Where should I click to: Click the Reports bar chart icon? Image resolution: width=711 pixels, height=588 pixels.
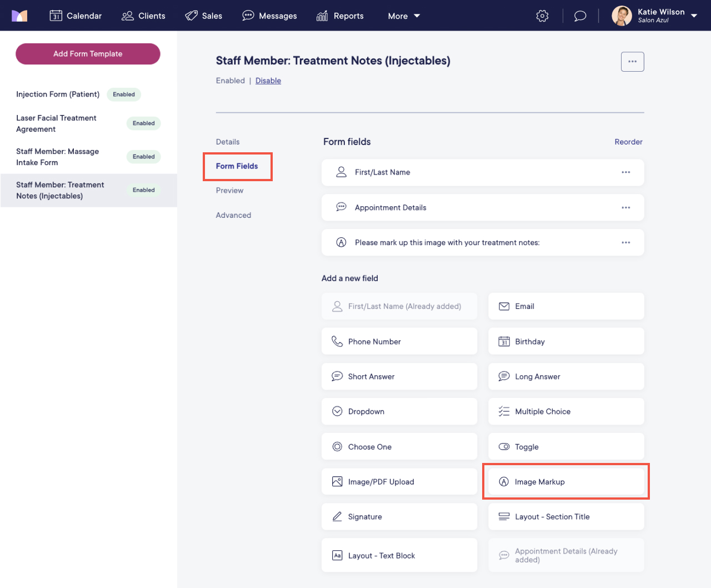pos(322,16)
